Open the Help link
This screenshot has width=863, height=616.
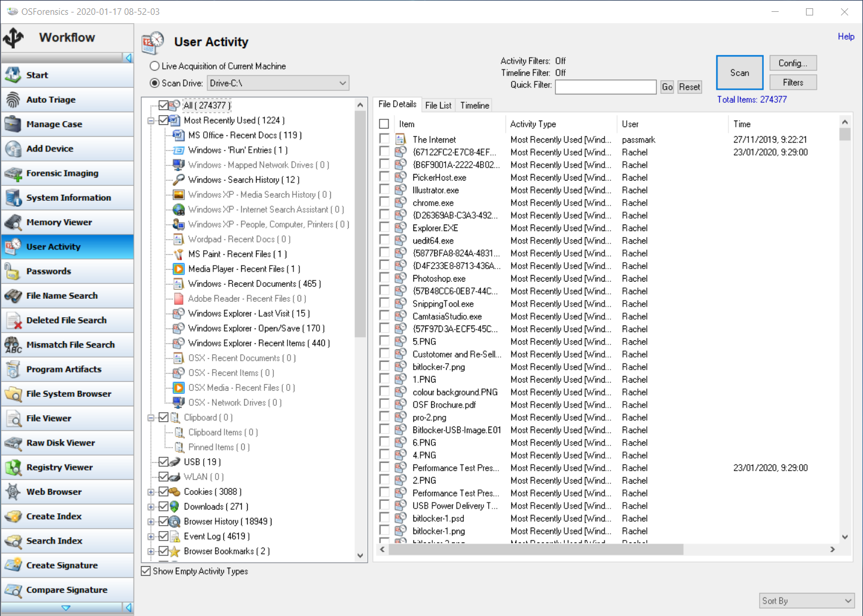click(846, 37)
